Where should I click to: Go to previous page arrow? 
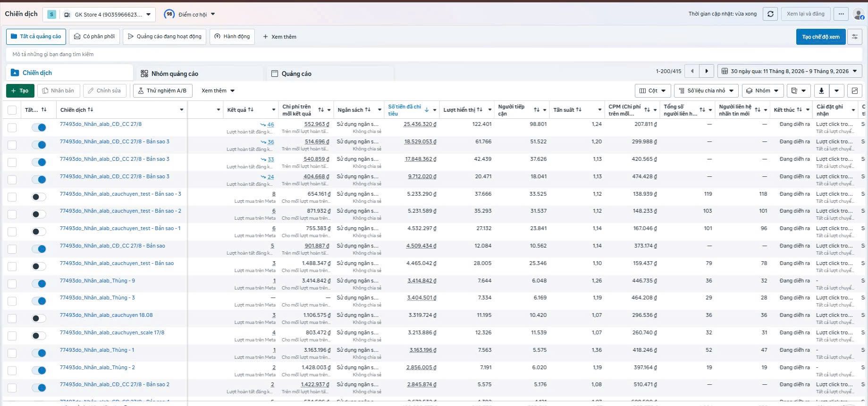pyautogui.click(x=692, y=71)
